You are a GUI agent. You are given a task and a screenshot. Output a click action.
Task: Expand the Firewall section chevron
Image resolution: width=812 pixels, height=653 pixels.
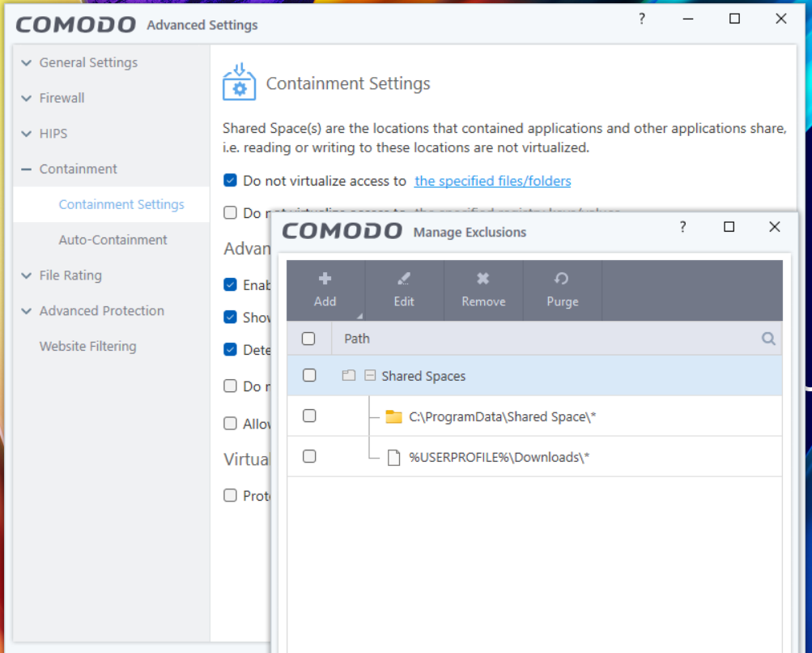pos(28,98)
